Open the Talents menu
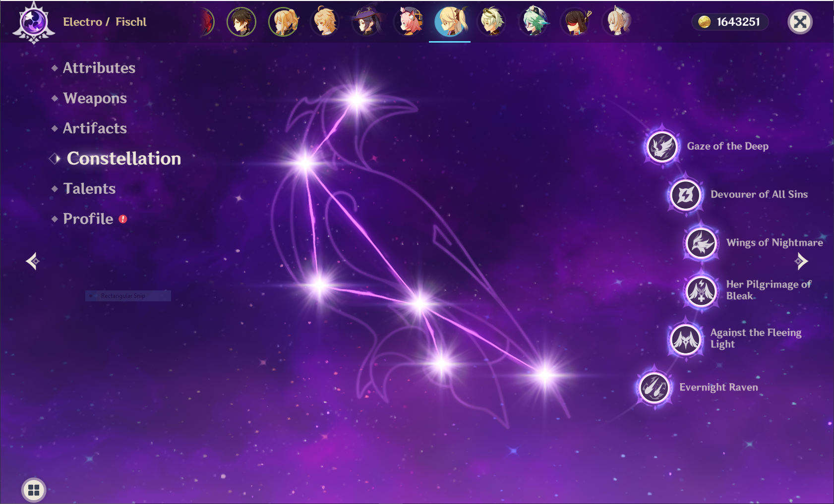 [x=89, y=189]
